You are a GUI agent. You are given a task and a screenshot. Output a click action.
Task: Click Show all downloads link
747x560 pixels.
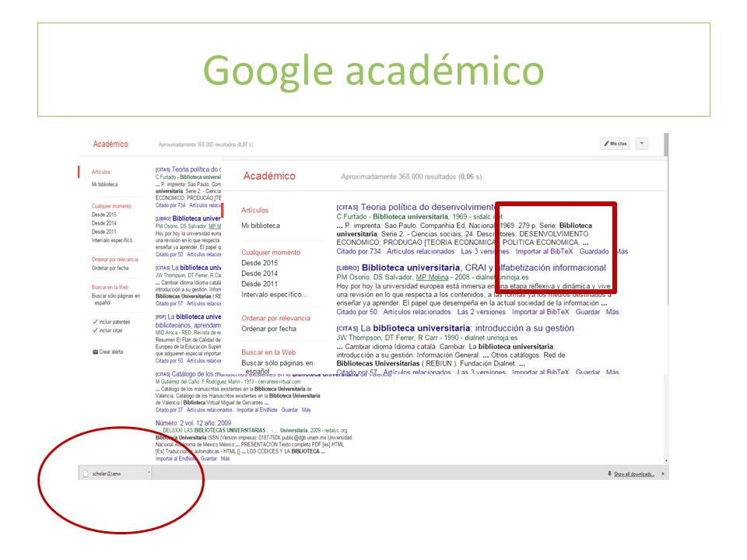634,474
